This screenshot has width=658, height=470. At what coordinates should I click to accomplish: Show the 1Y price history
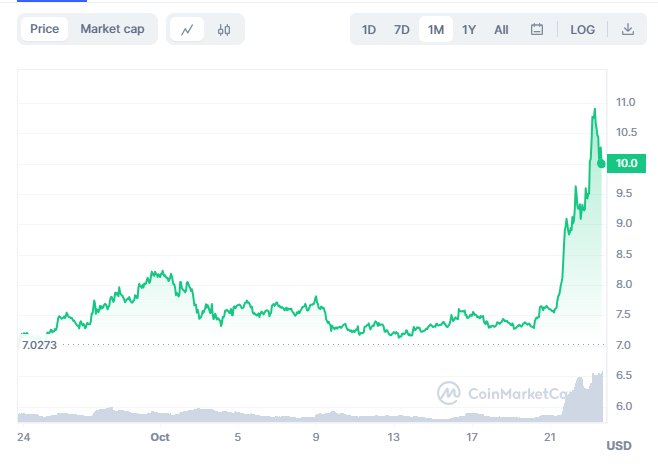pyautogui.click(x=469, y=29)
